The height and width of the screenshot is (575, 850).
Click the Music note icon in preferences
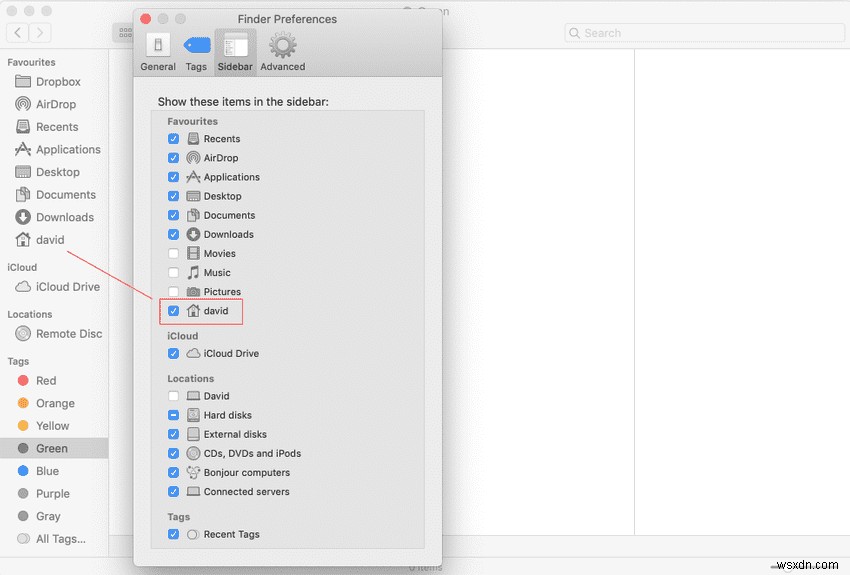193,273
